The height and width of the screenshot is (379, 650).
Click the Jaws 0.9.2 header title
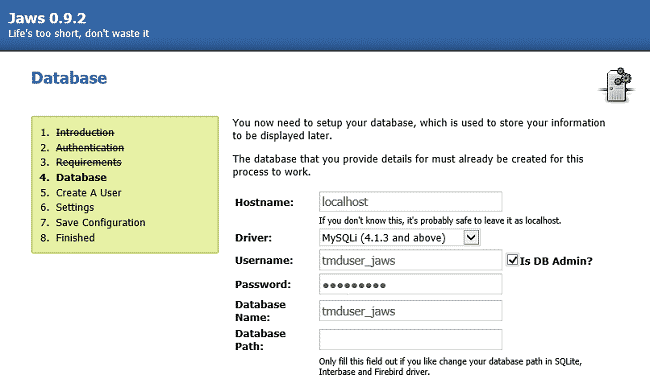47,18
